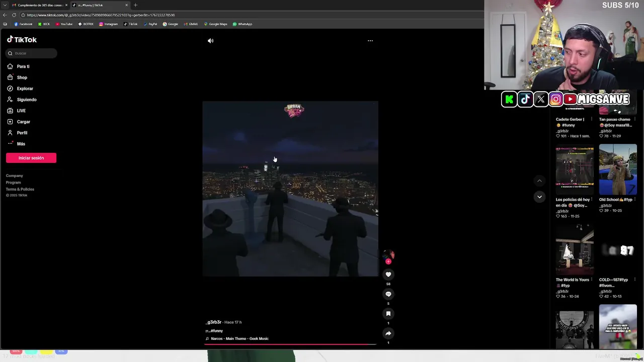Open the BOTRIX bookmark
Viewport: 644px width, 362px height.
click(86, 24)
